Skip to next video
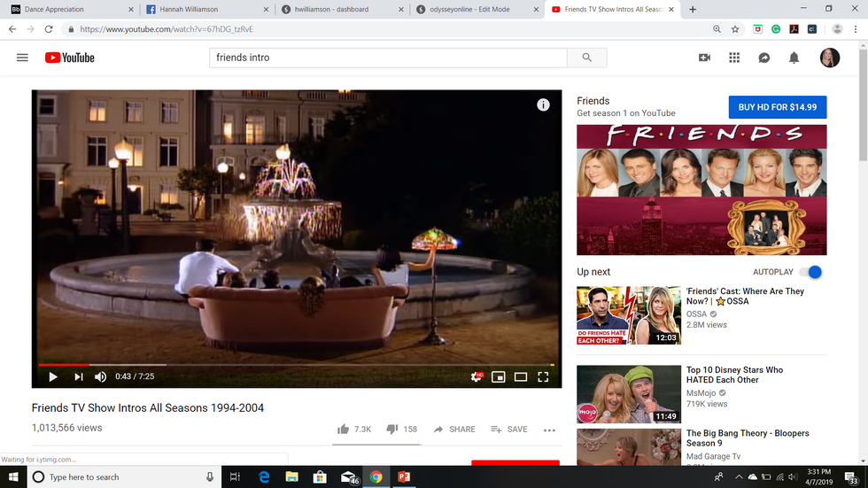868x488 pixels. (x=79, y=376)
